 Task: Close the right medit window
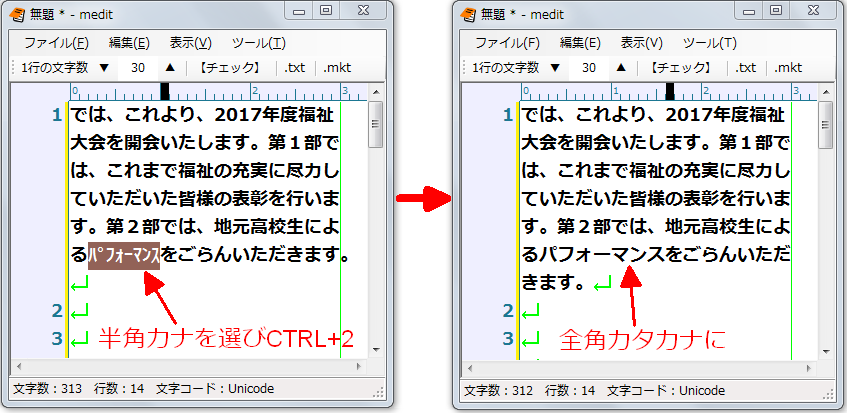click(815, 10)
